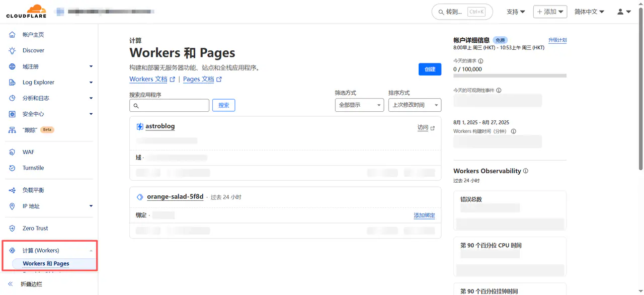Click the magnifier icon in the search box
644x295 pixels.
click(136, 106)
